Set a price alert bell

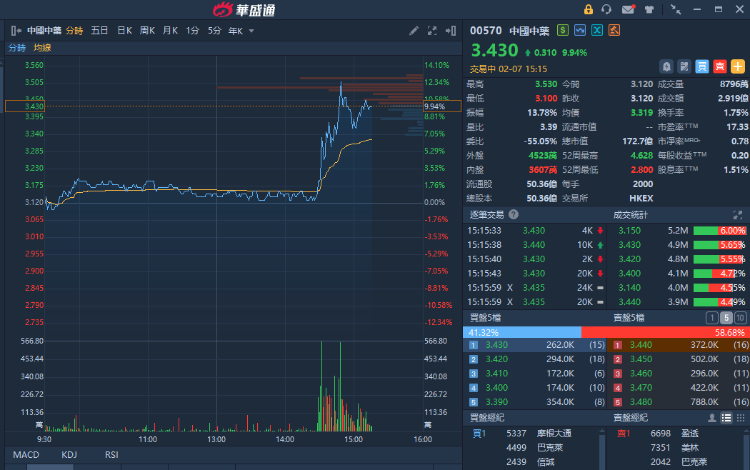[x=666, y=66]
